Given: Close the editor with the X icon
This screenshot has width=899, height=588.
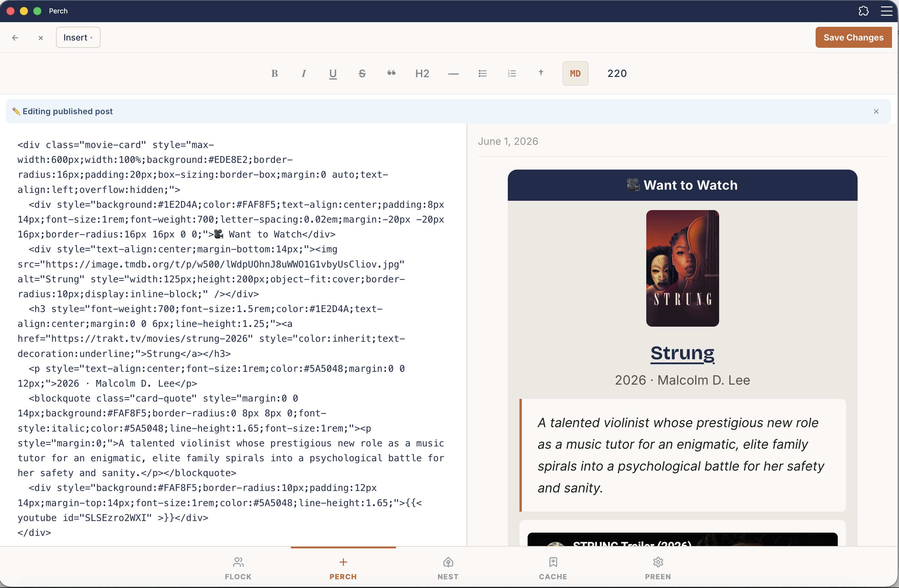Looking at the screenshot, I should [x=41, y=38].
